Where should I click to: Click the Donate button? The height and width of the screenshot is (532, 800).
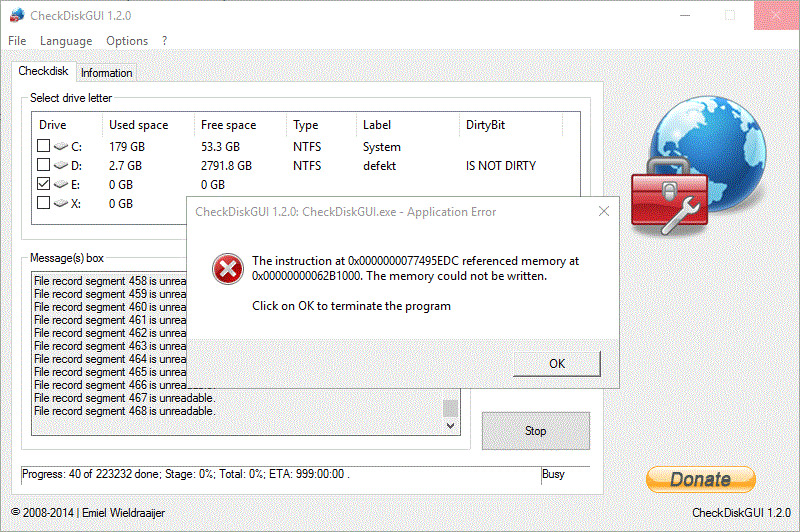[x=701, y=479]
